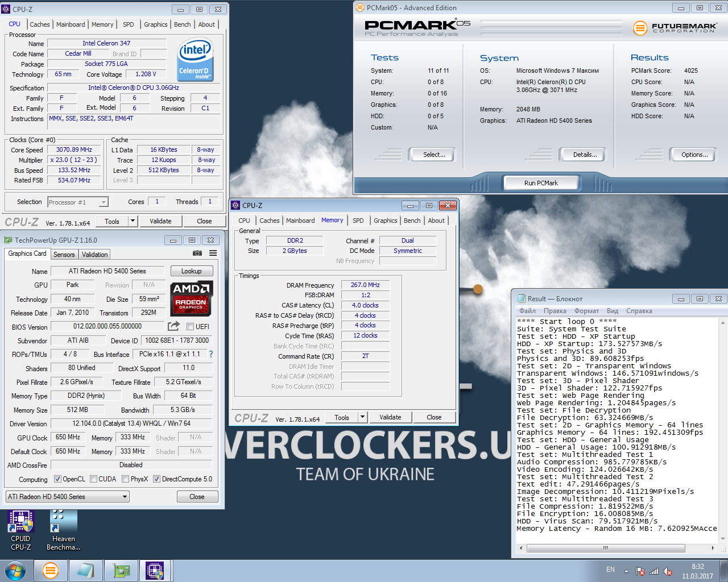Viewport: 728px width, 582px height.
Task: Open Справка menu in Notepad
Action: pos(639,311)
